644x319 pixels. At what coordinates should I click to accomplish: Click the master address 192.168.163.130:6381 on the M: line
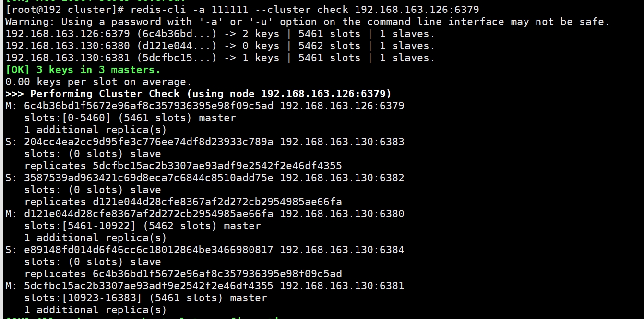point(342,286)
